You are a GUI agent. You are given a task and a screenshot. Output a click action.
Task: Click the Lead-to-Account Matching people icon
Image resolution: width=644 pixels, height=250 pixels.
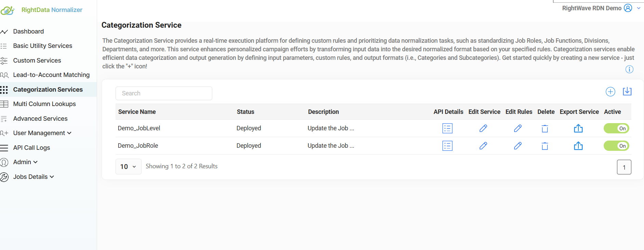(4, 75)
